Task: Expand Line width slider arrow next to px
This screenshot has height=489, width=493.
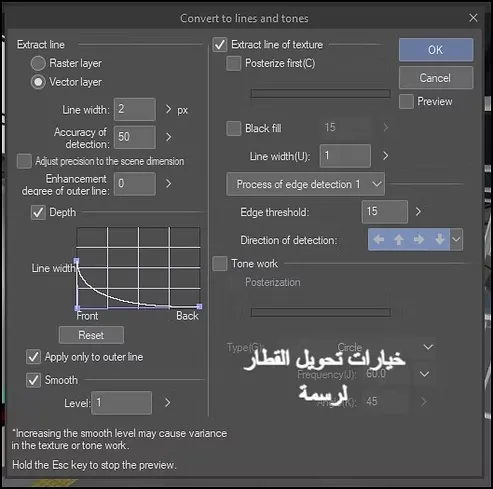Action: click(x=168, y=109)
